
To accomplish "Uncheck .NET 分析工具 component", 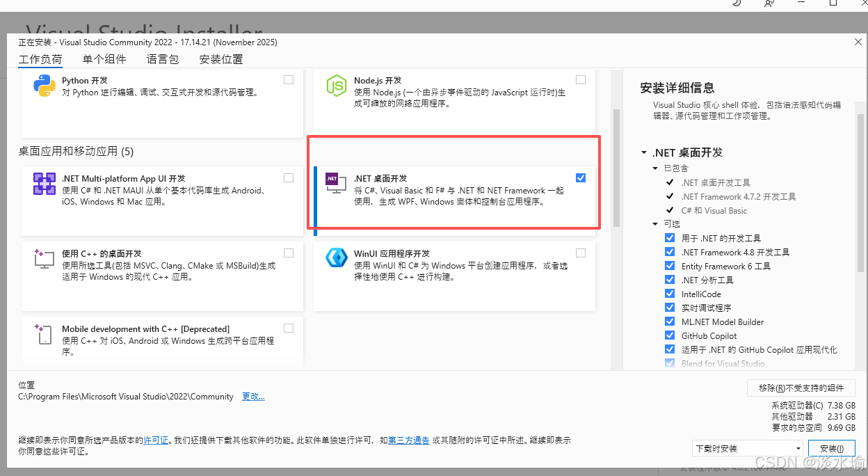I will (x=670, y=280).
